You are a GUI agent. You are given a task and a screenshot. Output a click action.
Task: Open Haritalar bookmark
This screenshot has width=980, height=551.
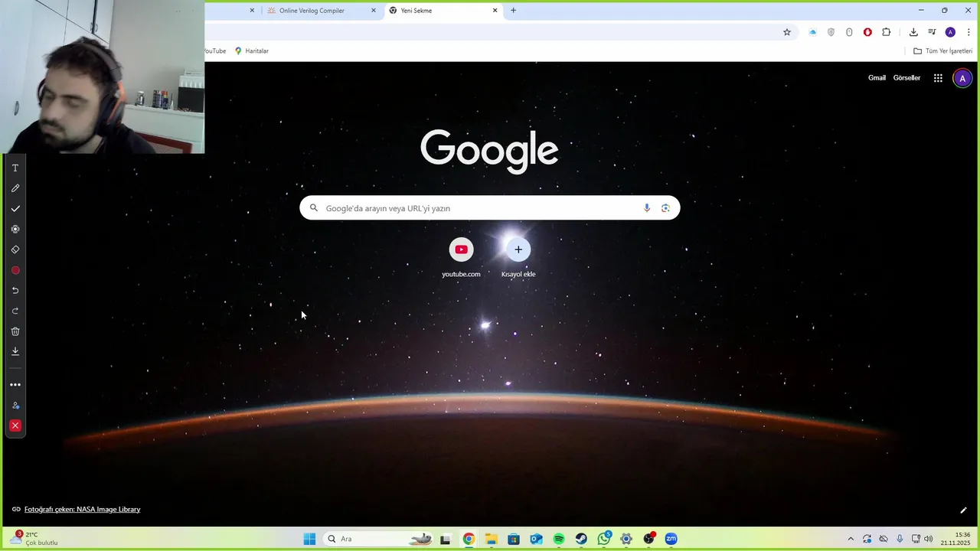coord(251,51)
